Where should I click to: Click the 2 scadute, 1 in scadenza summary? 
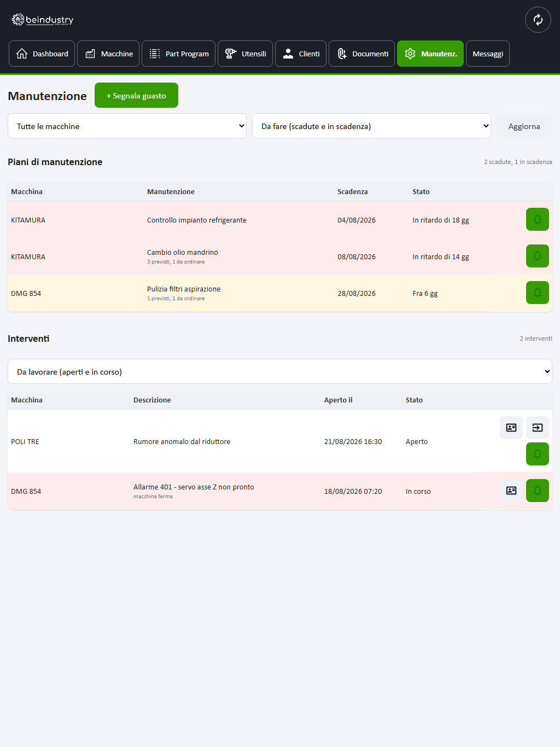coord(518,162)
